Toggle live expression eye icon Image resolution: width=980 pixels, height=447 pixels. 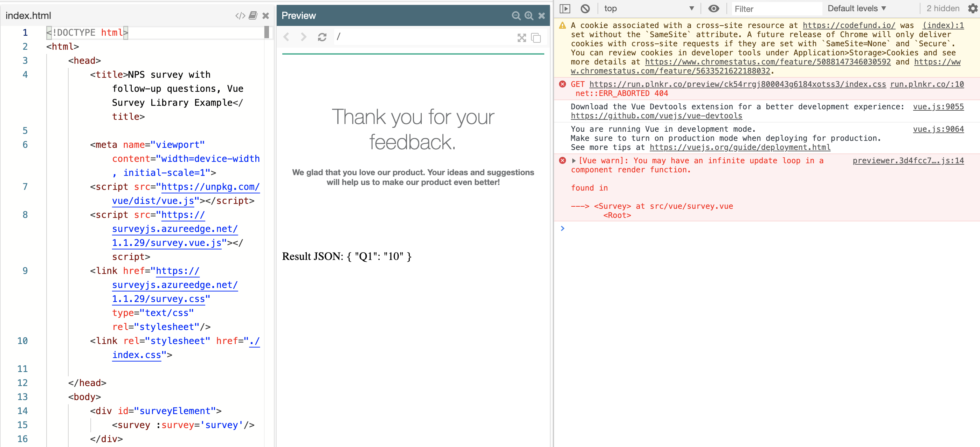click(x=714, y=8)
